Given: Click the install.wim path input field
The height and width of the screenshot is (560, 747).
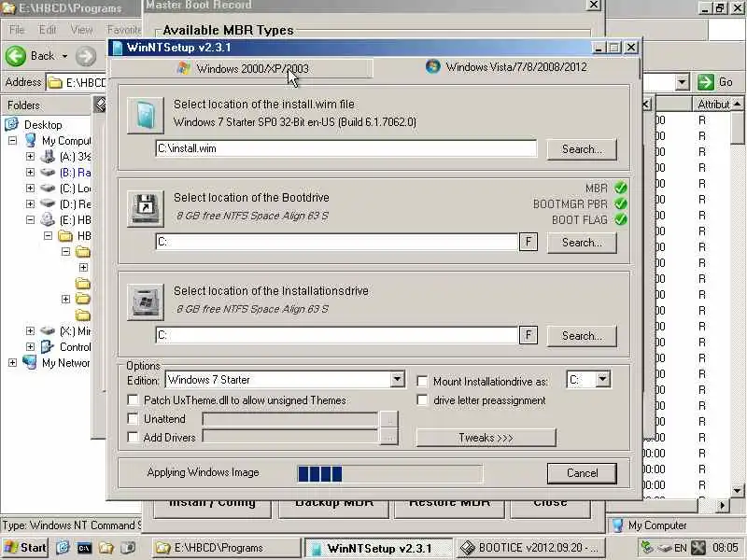Looking at the screenshot, I should [x=346, y=148].
